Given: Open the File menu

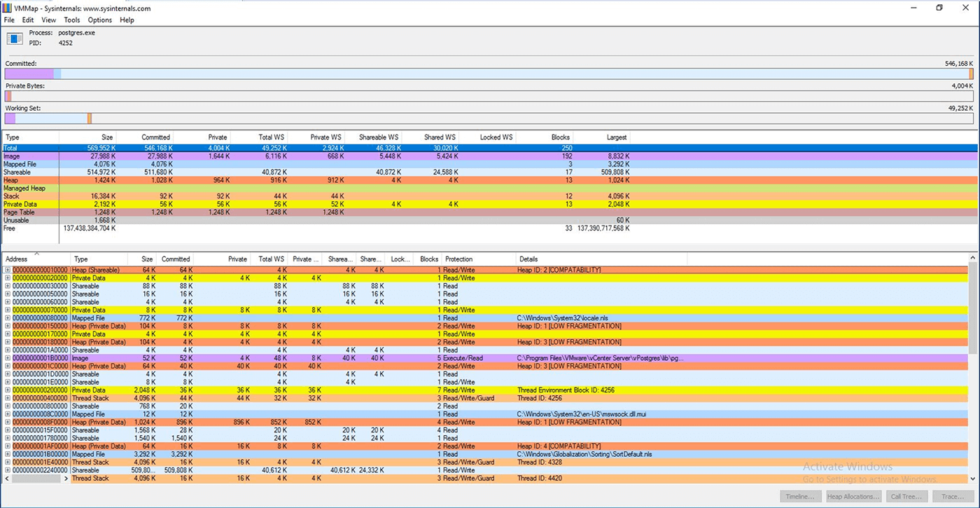Looking at the screenshot, I should pyautogui.click(x=9, y=20).
